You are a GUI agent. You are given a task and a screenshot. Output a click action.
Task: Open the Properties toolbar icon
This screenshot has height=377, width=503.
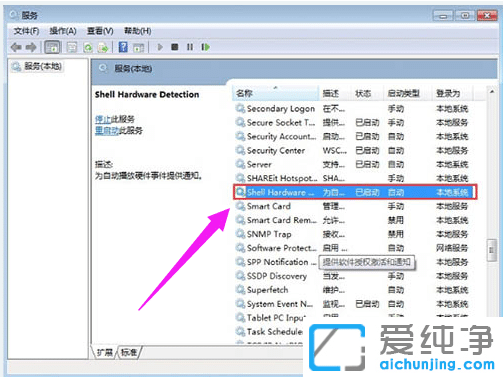pyautogui.click(x=72, y=47)
